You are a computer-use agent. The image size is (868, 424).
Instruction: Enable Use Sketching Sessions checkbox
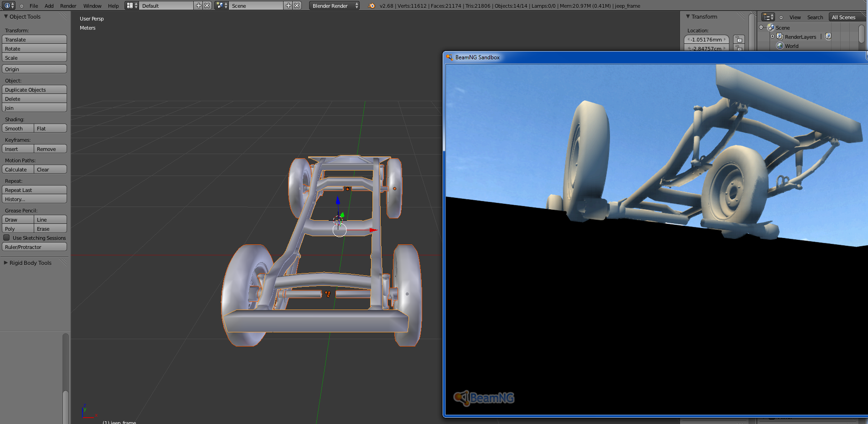click(6, 238)
